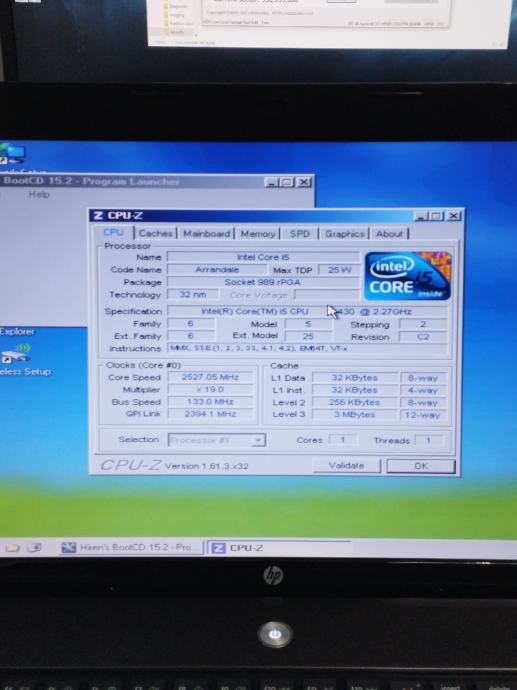Click the Intel Core i5 logo image
This screenshot has width=517, height=690.
pos(407,276)
